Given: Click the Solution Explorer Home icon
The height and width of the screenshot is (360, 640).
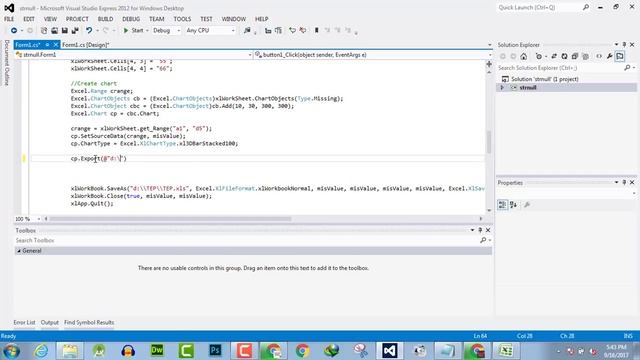Looking at the screenshot, I should tap(524, 56).
